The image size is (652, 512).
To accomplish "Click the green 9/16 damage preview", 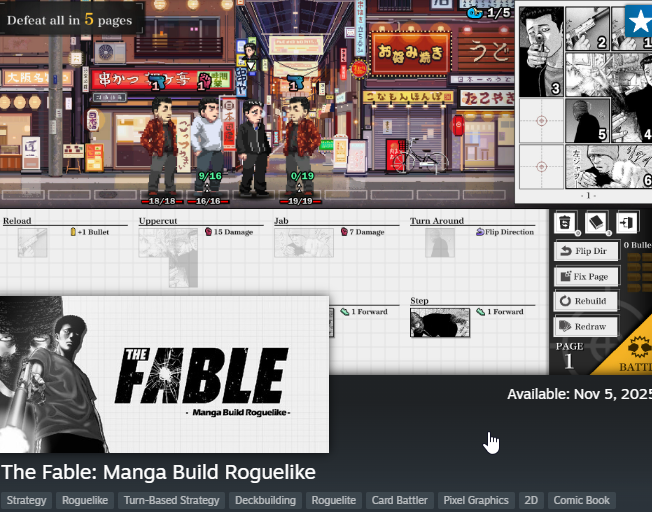I will [210, 176].
